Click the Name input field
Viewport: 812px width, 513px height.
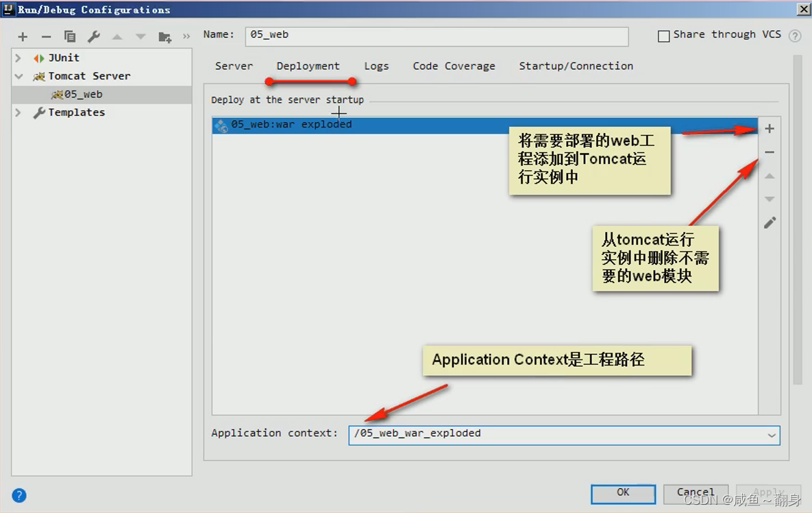(x=436, y=36)
